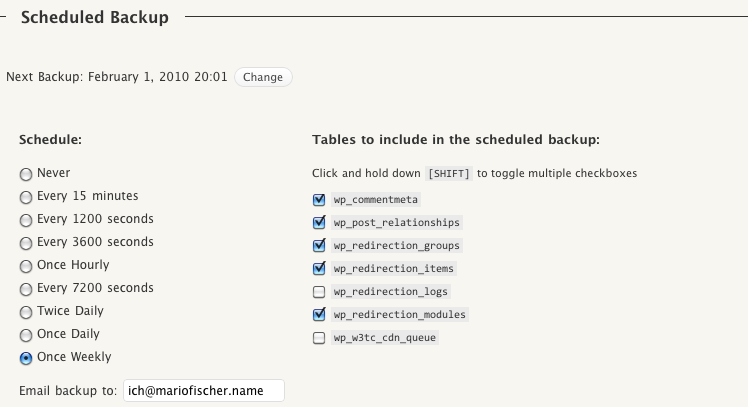Toggle wp_post_relationships table checkbox
Screen dimensions: 748x407
pyautogui.click(x=319, y=222)
